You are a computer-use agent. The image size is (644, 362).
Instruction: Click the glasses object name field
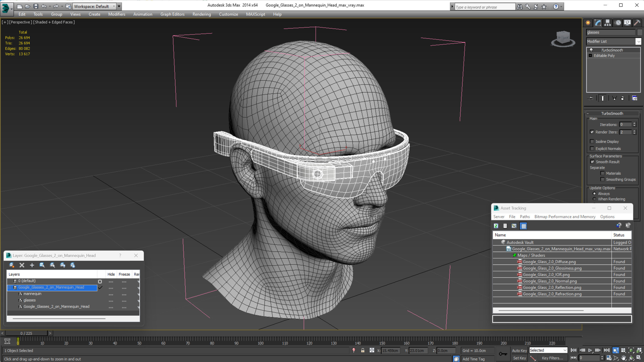coord(611,32)
